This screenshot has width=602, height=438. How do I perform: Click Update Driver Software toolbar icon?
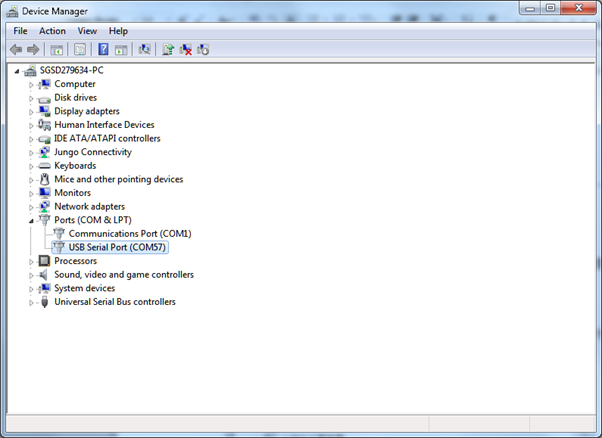pyautogui.click(x=168, y=49)
